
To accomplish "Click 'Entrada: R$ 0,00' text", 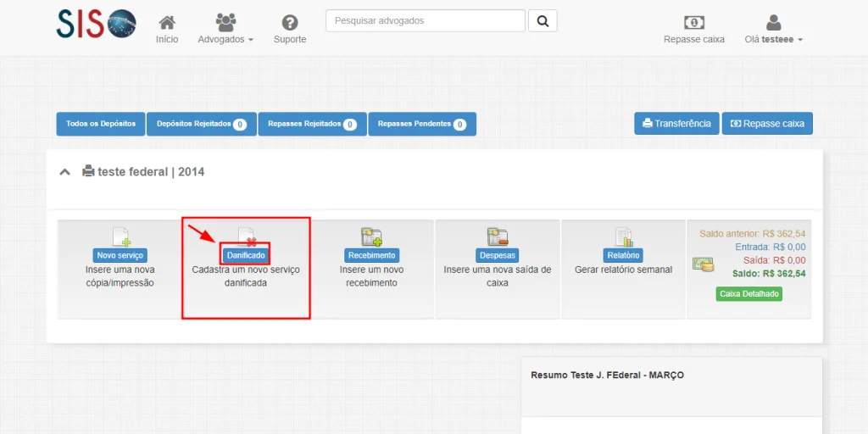I will point(771,247).
